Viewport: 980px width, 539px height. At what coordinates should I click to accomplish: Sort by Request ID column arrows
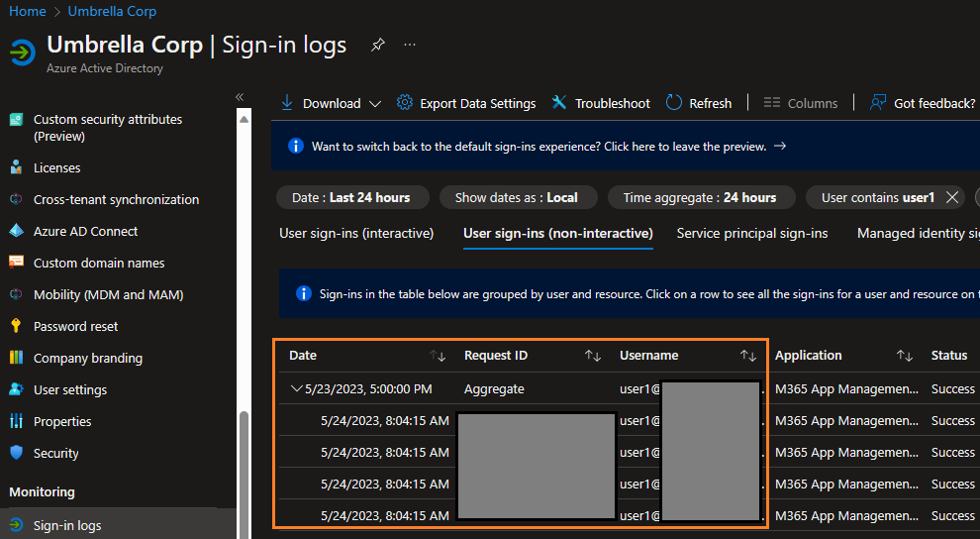[x=593, y=356]
